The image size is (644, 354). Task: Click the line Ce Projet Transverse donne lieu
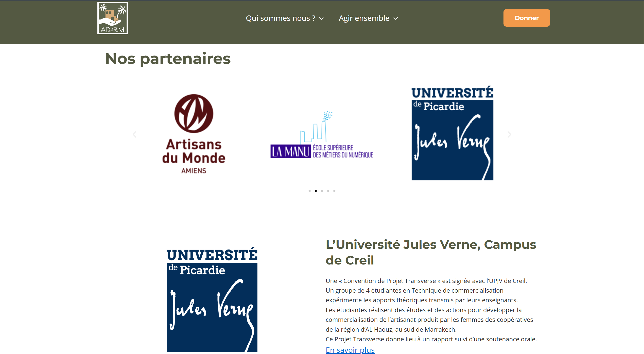point(431,339)
